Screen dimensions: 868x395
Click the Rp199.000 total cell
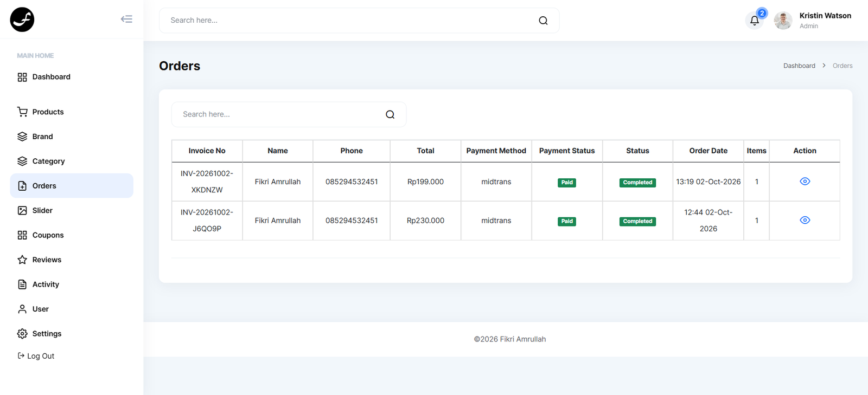[425, 182]
